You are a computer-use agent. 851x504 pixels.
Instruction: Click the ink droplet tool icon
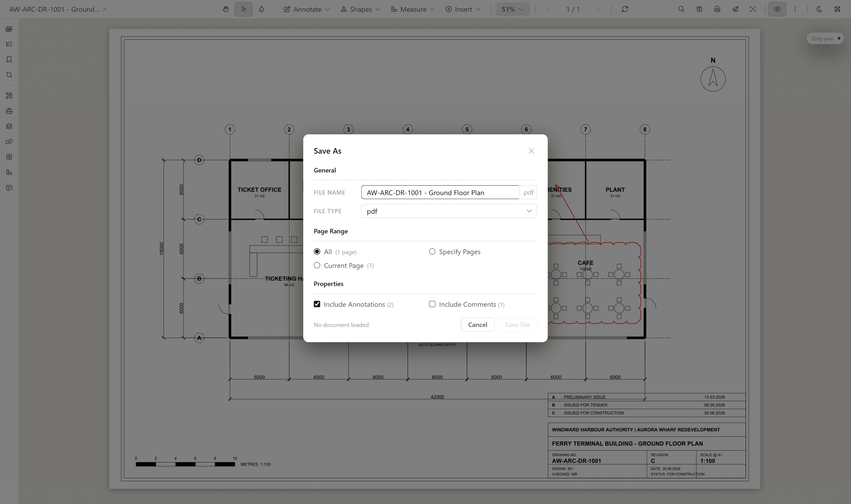point(262,9)
